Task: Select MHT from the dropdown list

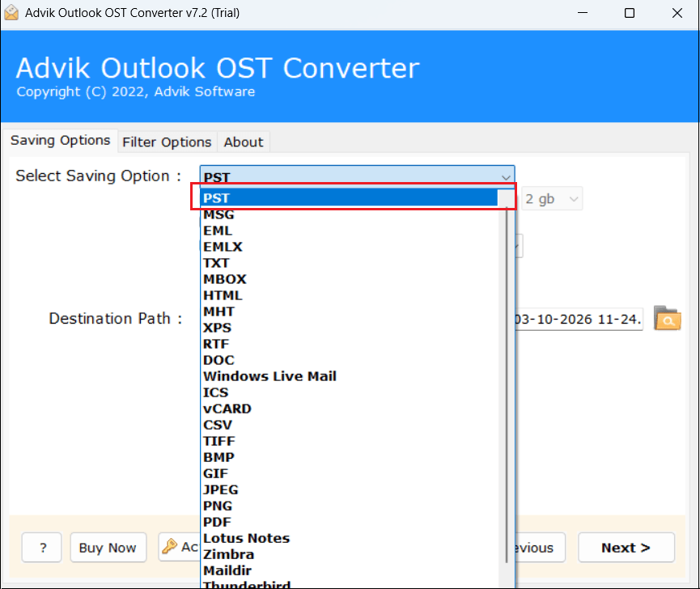Action: 350,311
